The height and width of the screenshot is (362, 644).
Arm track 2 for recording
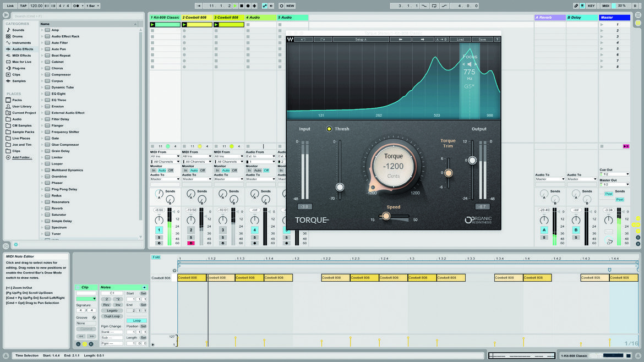191,243
